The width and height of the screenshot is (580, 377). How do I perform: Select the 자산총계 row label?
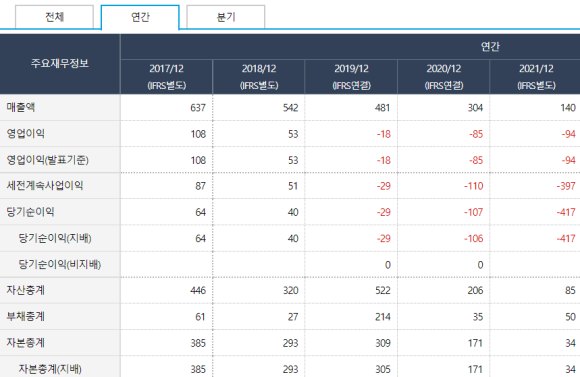point(26,290)
